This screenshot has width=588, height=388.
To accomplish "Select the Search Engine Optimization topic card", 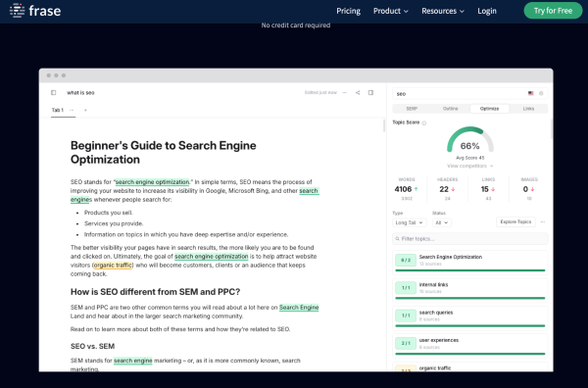I will coord(470,262).
